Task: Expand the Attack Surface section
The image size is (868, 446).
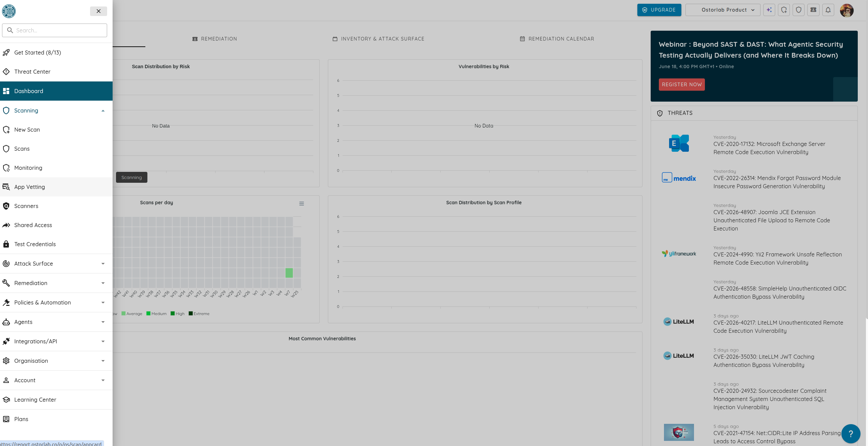Action: [x=56, y=264]
